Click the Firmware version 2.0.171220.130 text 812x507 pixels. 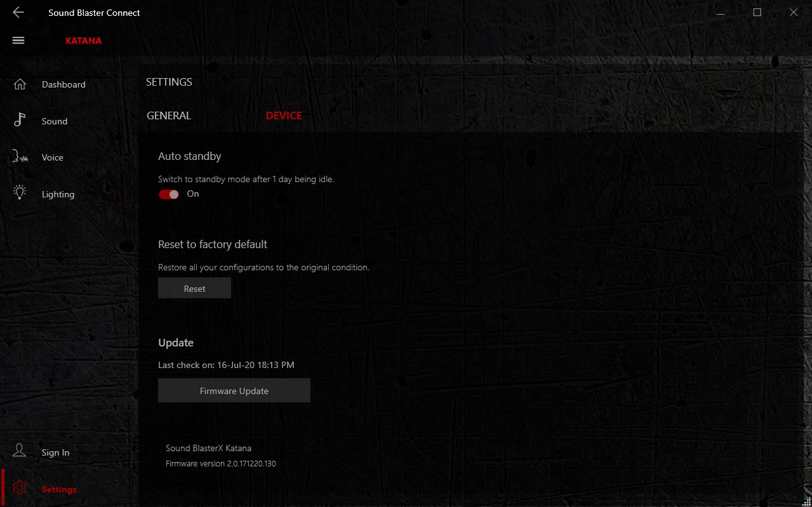pyautogui.click(x=221, y=464)
